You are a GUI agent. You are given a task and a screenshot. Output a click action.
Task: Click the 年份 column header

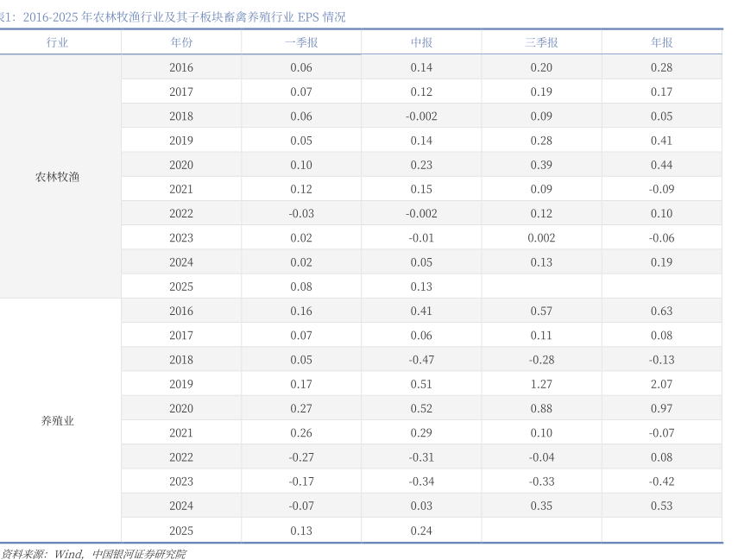tap(181, 42)
